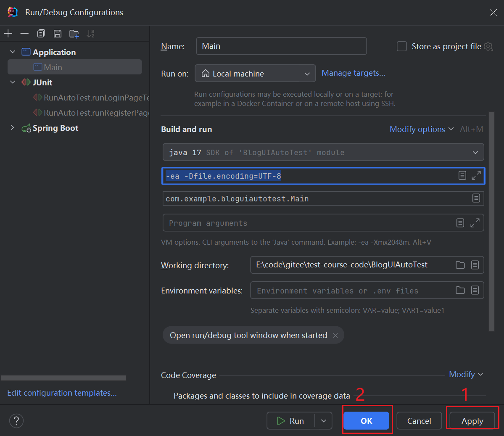Open the help question mark button
This screenshot has width=504, height=436.
pos(16,421)
